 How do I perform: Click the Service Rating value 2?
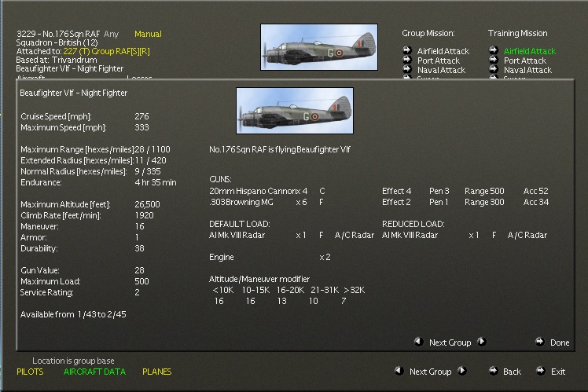tap(137, 292)
